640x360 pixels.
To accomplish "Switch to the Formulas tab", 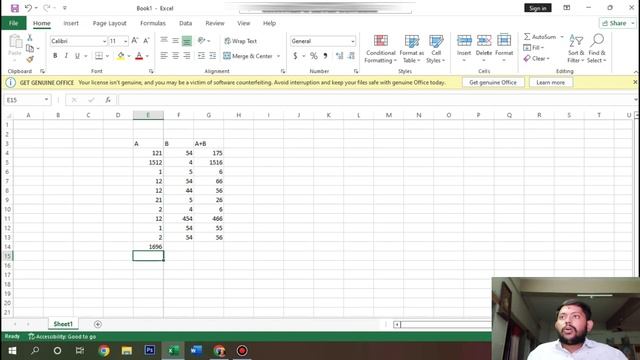I will (x=153, y=23).
